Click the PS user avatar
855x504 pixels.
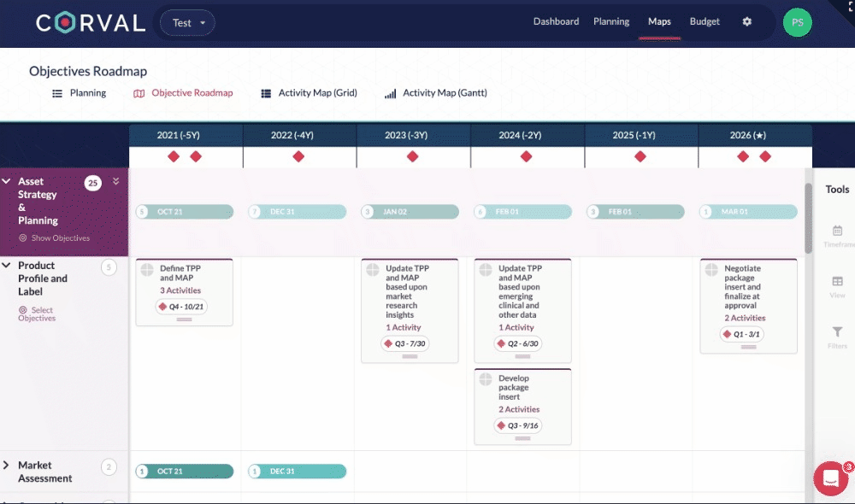(x=797, y=22)
